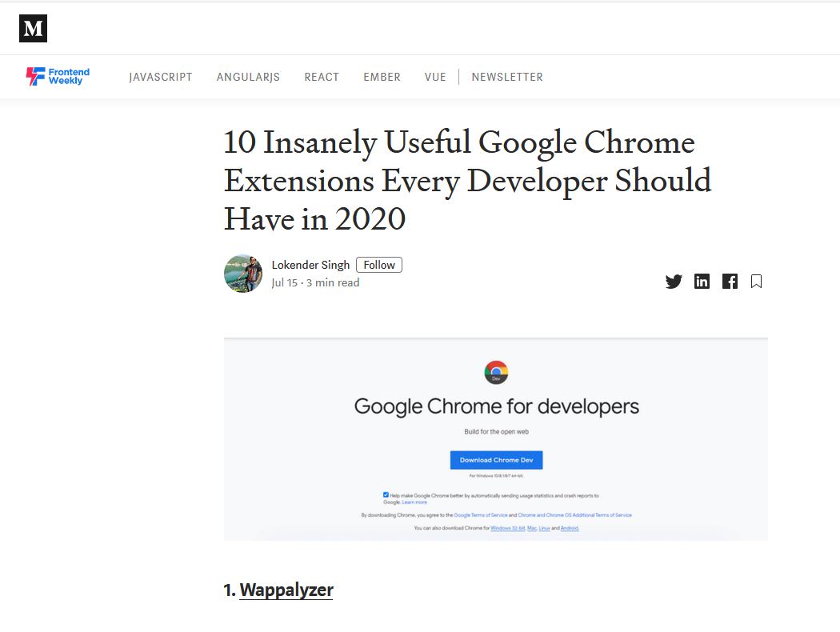
Task: Open the JAVASCRIPT section
Action: pyautogui.click(x=161, y=77)
